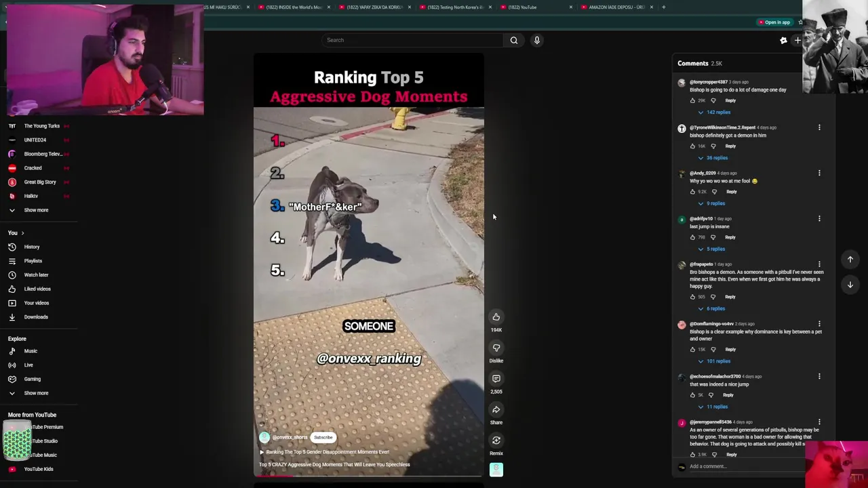Reply to @frapapeto comment

[x=730, y=297]
